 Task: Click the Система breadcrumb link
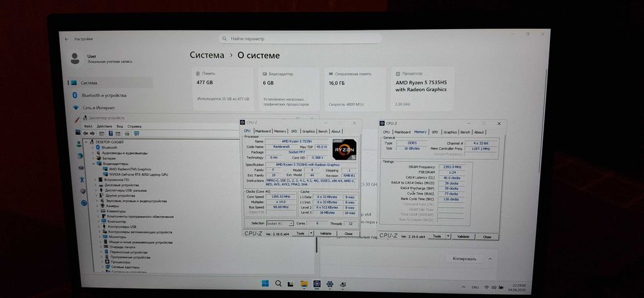[207, 55]
